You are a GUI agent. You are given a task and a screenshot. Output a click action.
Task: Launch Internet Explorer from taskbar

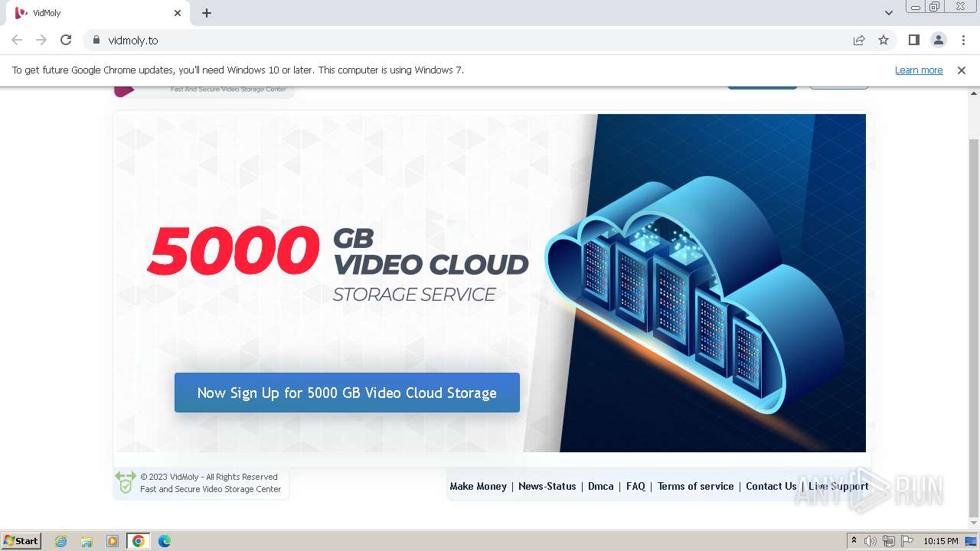pos(60,541)
